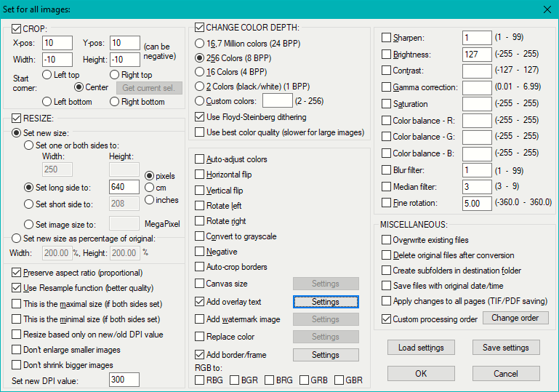Open Settings for Add overlay text
The height and width of the screenshot is (392, 559).
325,302
